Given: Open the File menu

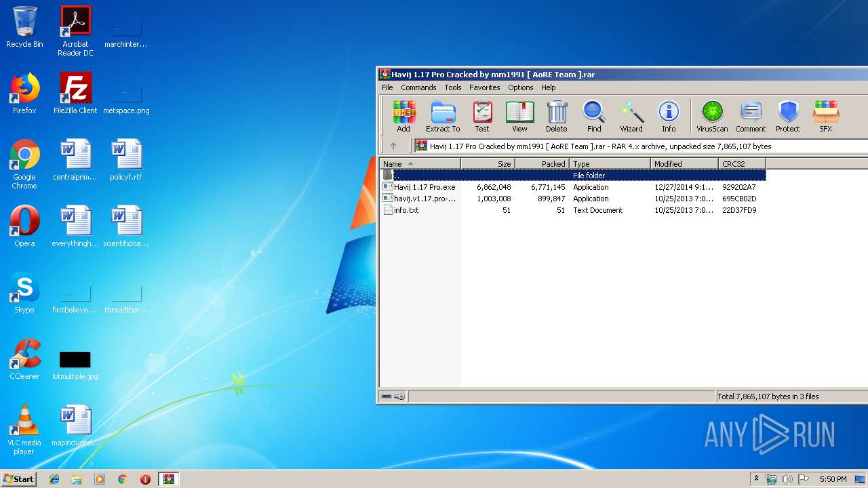Looking at the screenshot, I should [387, 87].
